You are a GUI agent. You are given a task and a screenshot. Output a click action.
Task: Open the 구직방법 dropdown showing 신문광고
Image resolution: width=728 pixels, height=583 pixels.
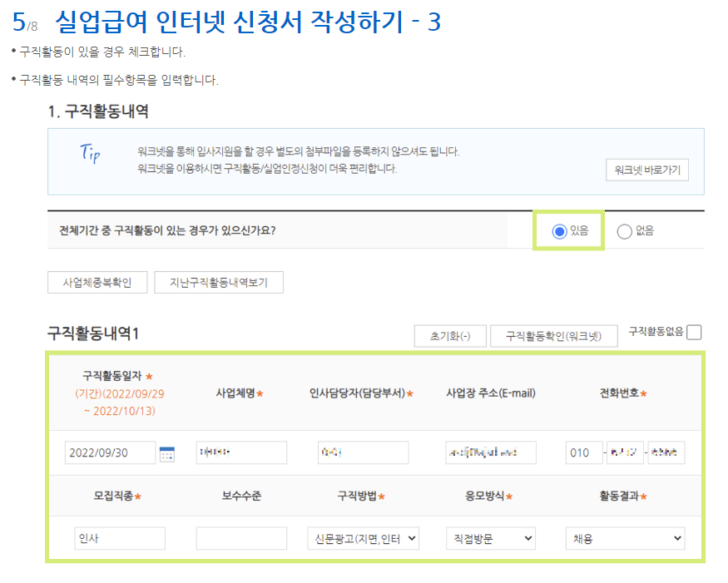click(x=363, y=538)
